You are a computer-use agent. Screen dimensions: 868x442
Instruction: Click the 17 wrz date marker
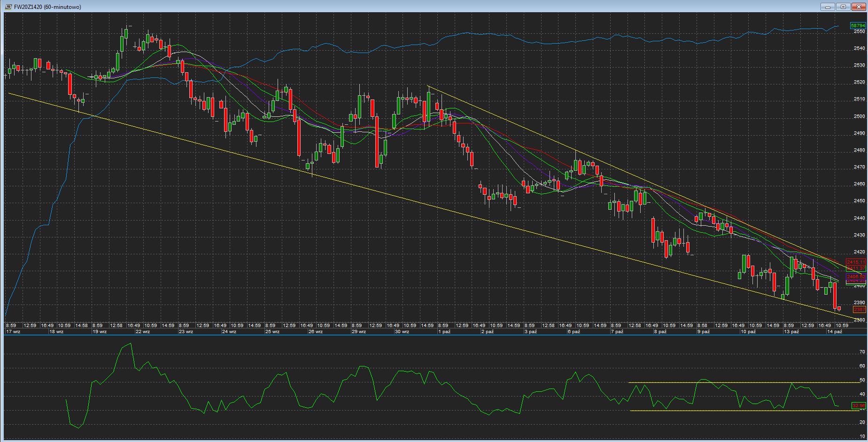pos(13,331)
